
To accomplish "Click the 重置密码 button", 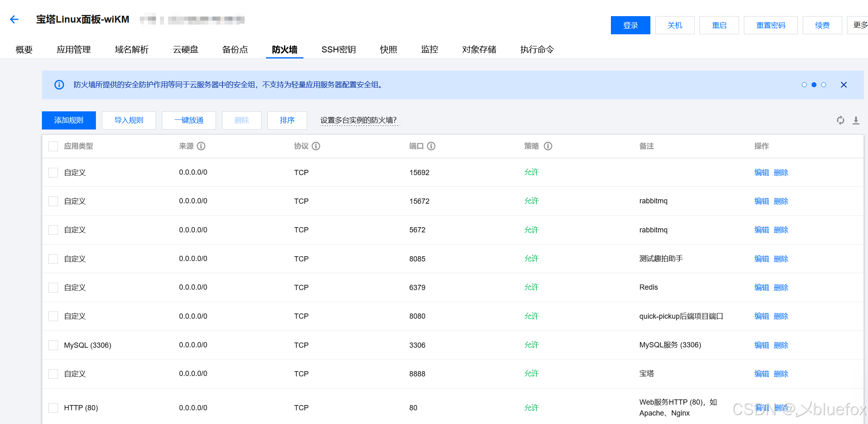I will click(771, 25).
